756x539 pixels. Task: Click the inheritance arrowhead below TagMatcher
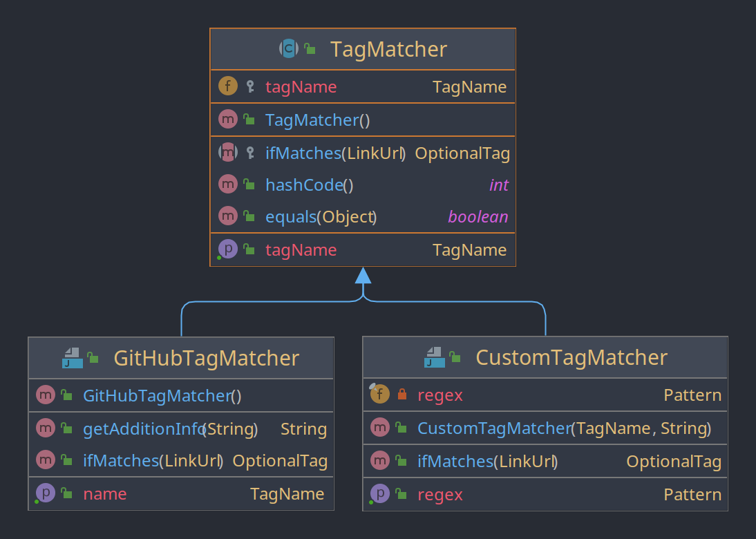[363, 275]
